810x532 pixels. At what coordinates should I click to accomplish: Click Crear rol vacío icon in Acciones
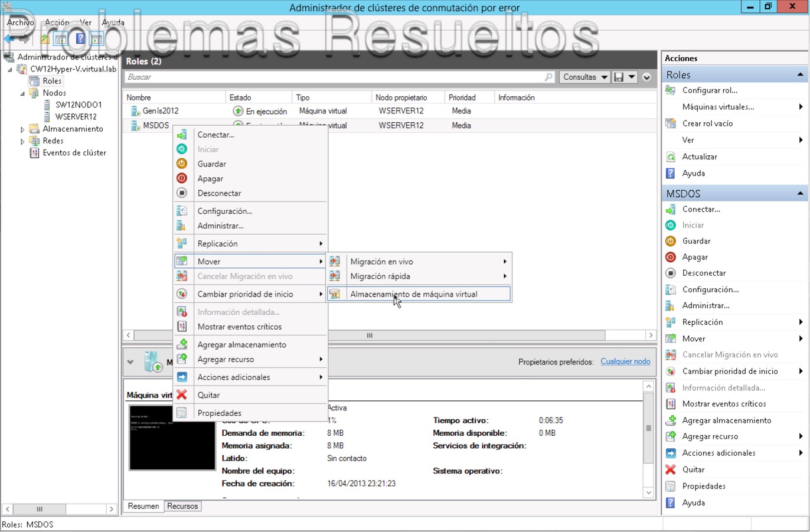coord(670,123)
